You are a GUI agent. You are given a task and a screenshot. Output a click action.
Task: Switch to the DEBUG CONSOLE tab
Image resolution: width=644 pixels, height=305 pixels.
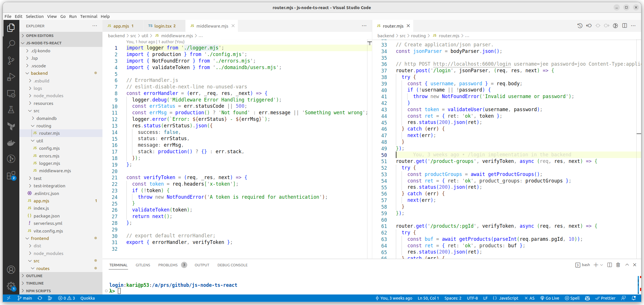click(232, 265)
